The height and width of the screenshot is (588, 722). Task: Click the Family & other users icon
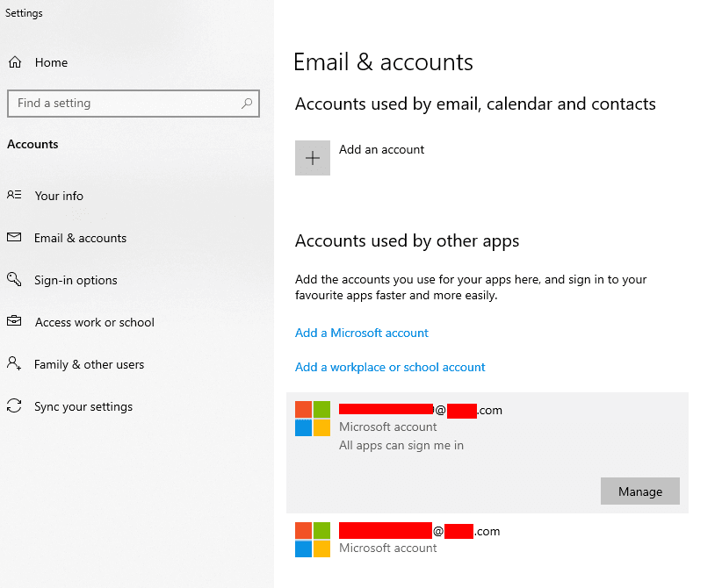pyautogui.click(x=14, y=363)
